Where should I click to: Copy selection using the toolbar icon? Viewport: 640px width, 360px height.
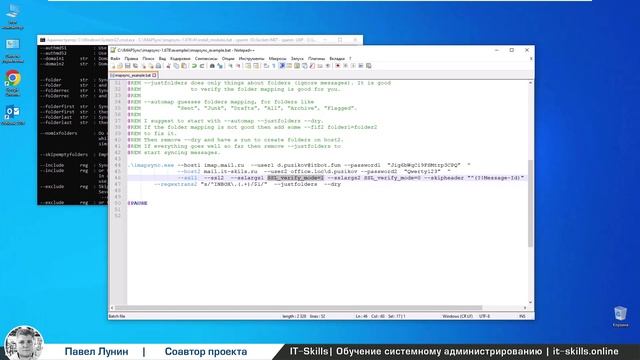176,66
